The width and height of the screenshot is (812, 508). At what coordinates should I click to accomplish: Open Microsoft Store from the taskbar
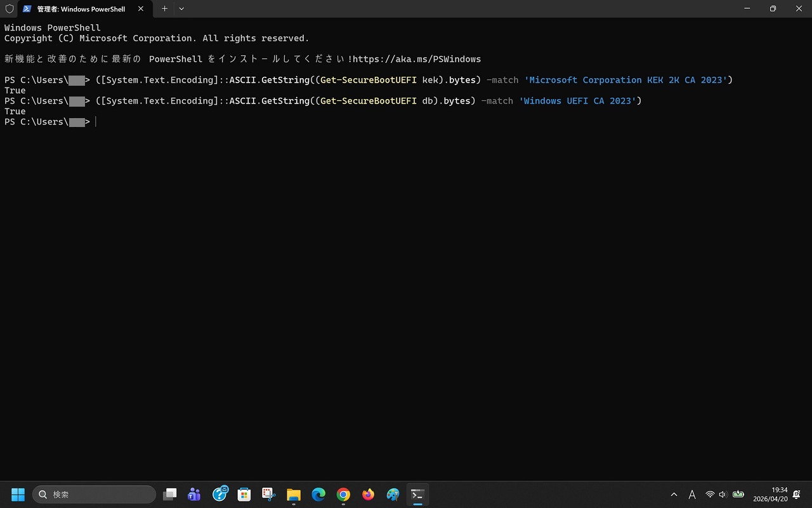tap(244, 494)
